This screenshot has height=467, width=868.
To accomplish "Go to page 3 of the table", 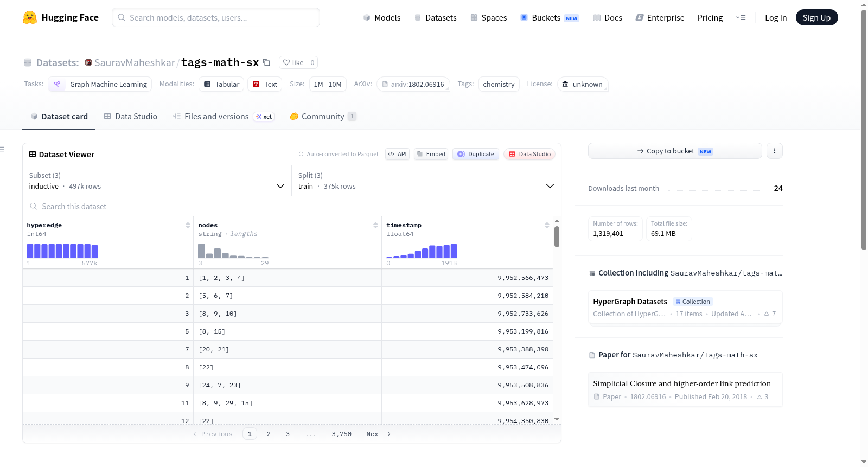I will [x=288, y=434].
